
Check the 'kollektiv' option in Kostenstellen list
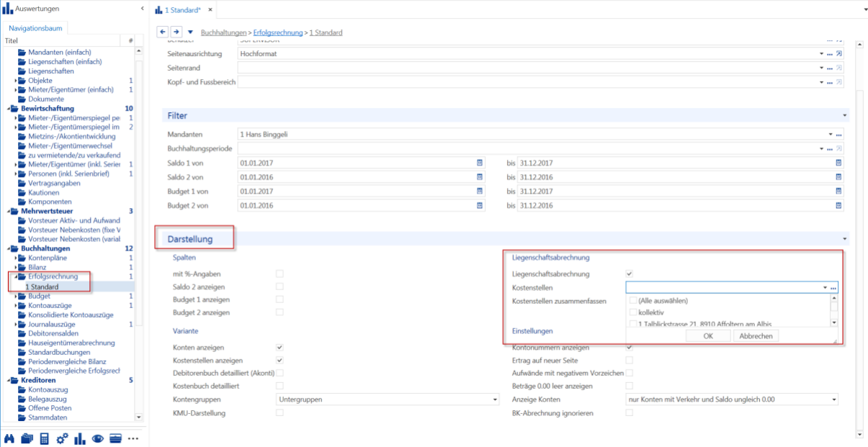[633, 312]
